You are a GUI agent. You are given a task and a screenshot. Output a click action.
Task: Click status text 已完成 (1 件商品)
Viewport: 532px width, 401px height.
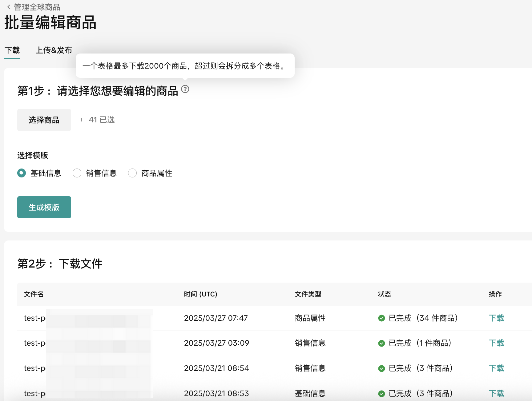pyautogui.click(x=420, y=343)
